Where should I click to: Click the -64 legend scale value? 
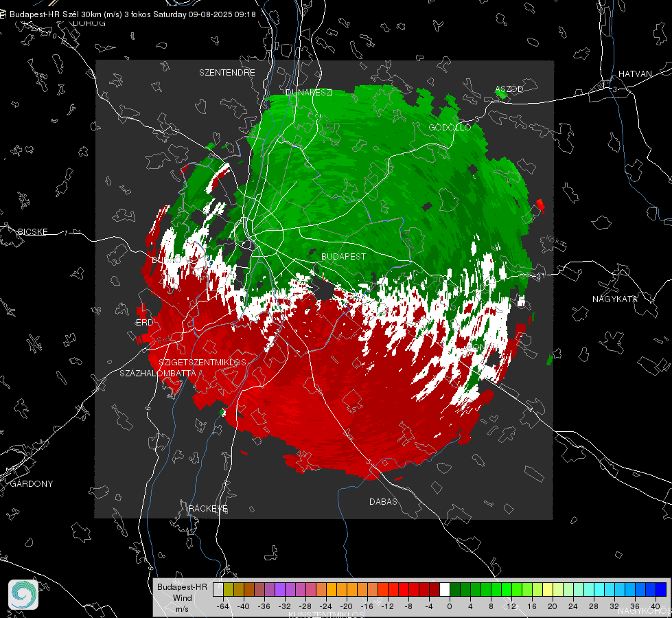point(223,606)
